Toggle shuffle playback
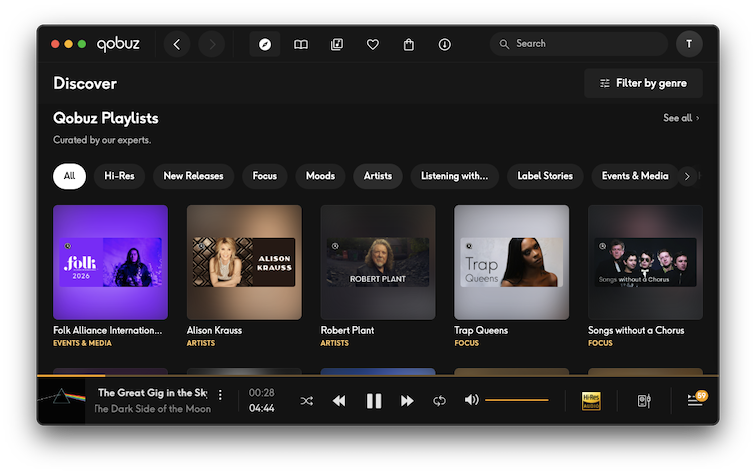Image resolution: width=756 pixels, height=474 pixels. (307, 400)
